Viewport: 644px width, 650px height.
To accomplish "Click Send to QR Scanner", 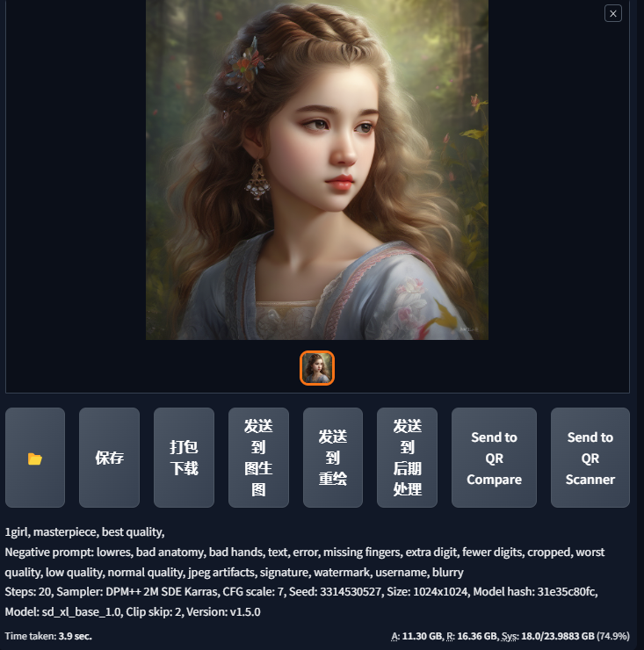I will [x=590, y=458].
